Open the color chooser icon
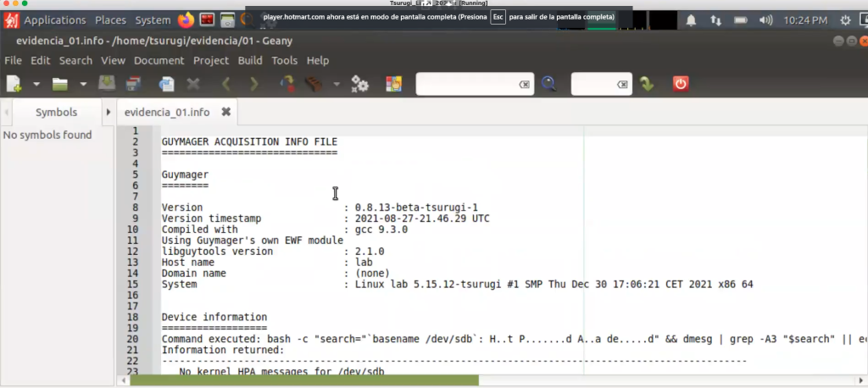868x388 pixels. click(393, 84)
